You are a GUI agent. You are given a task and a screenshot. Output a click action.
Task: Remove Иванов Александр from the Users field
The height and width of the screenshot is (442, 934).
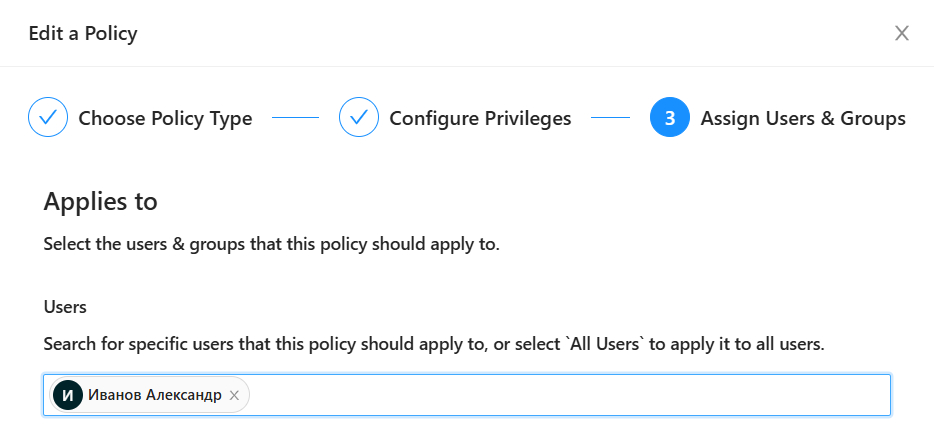[x=234, y=395]
